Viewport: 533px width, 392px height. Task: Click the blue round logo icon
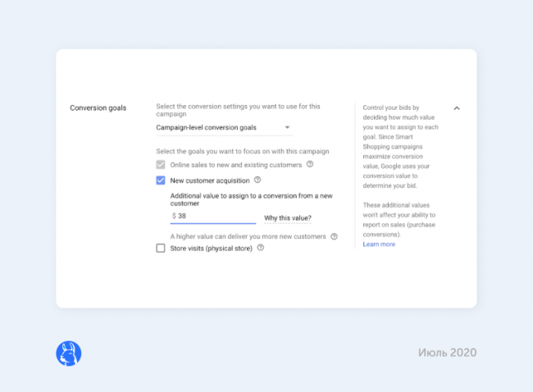coord(69,353)
